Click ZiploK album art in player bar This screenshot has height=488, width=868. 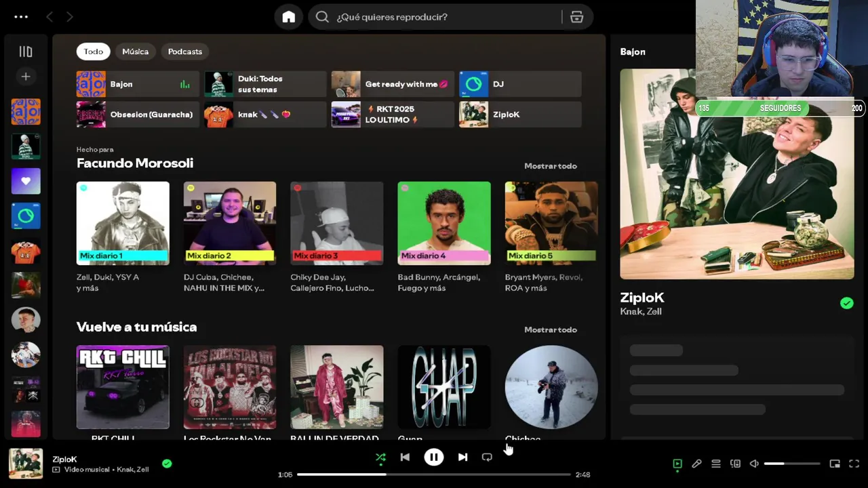coord(26,464)
